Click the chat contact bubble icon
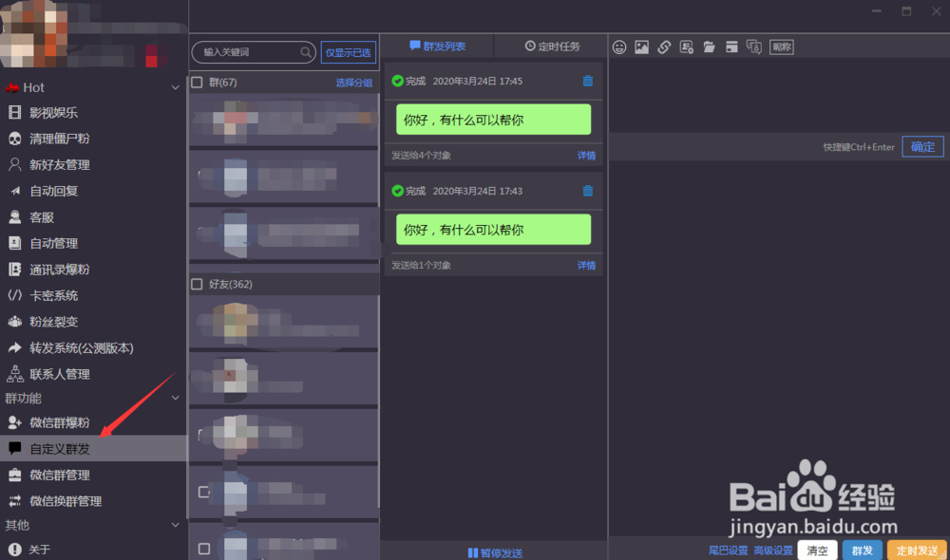Viewport: 950px width, 560px height. coord(753,47)
